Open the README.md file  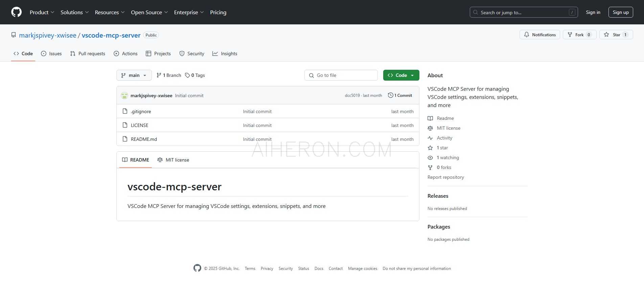pos(144,139)
